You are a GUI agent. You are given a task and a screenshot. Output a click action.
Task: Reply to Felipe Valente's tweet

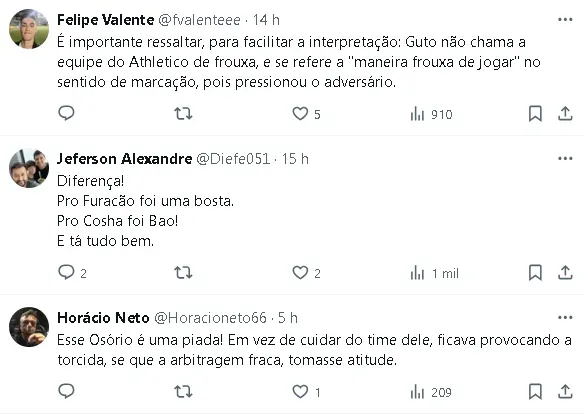point(66,113)
